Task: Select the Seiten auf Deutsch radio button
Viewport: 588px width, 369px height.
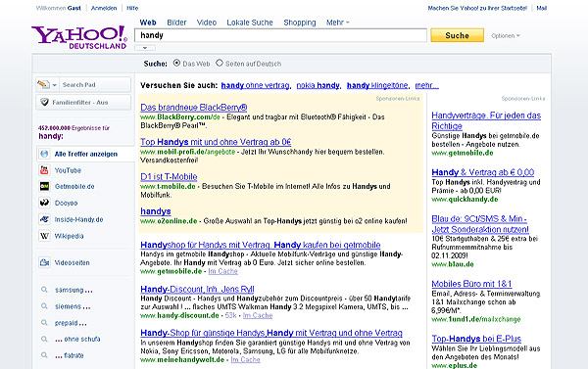Action: click(x=220, y=63)
